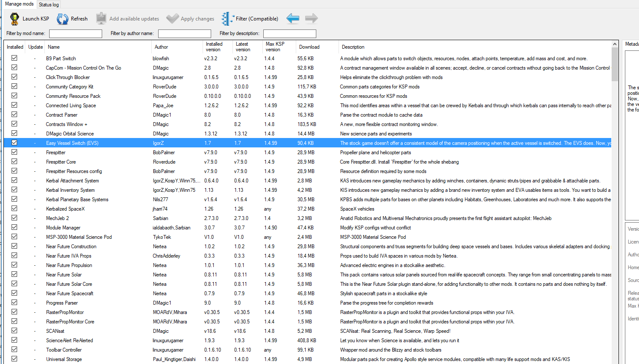Click the Launch KSP Kerbal icon
This screenshot has height=364, width=639.
tap(15, 18)
